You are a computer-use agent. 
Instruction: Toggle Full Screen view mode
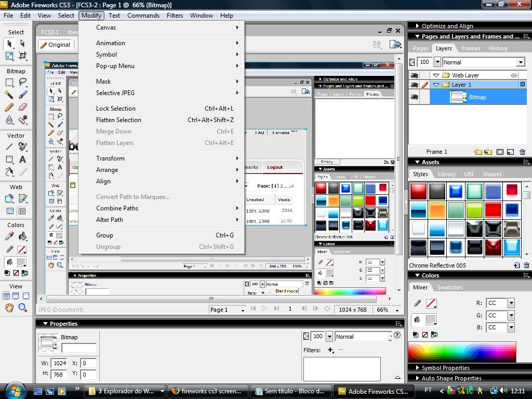point(25,296)
